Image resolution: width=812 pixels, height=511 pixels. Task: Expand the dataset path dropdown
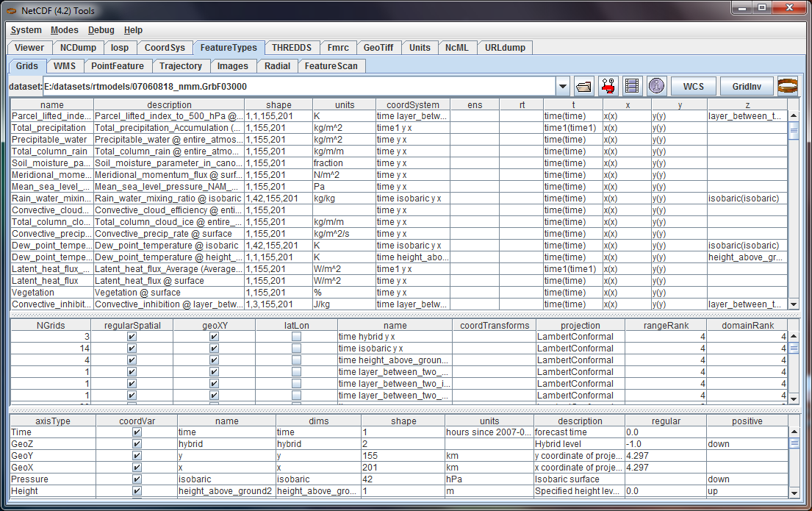click(563, 87)
